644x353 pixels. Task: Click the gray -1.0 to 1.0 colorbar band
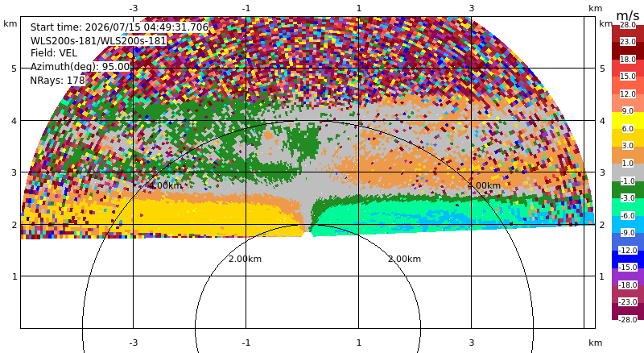click(628, 172)
